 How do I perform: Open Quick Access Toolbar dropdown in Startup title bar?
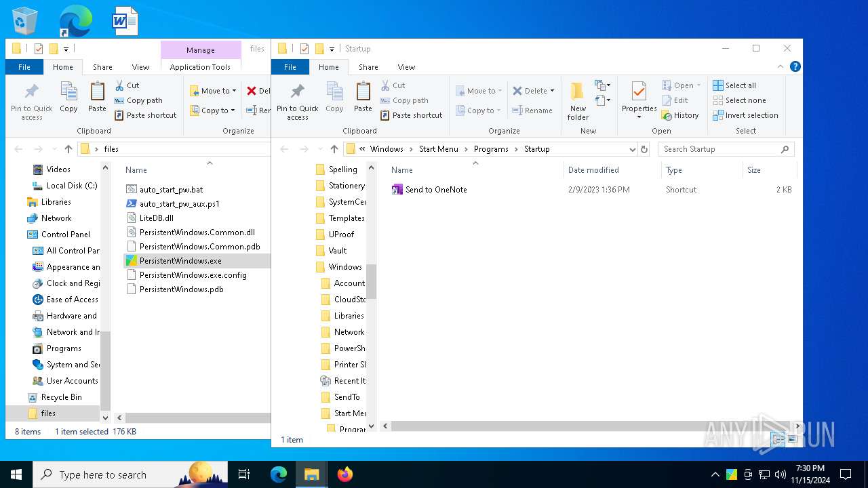(x=332, y=49)
